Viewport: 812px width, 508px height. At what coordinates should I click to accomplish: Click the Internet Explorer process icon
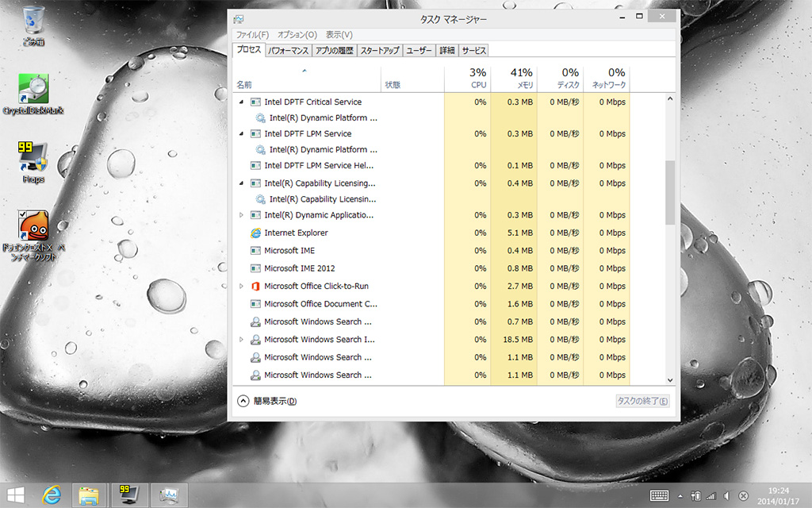pyautogui.click(x=255, y=233)
